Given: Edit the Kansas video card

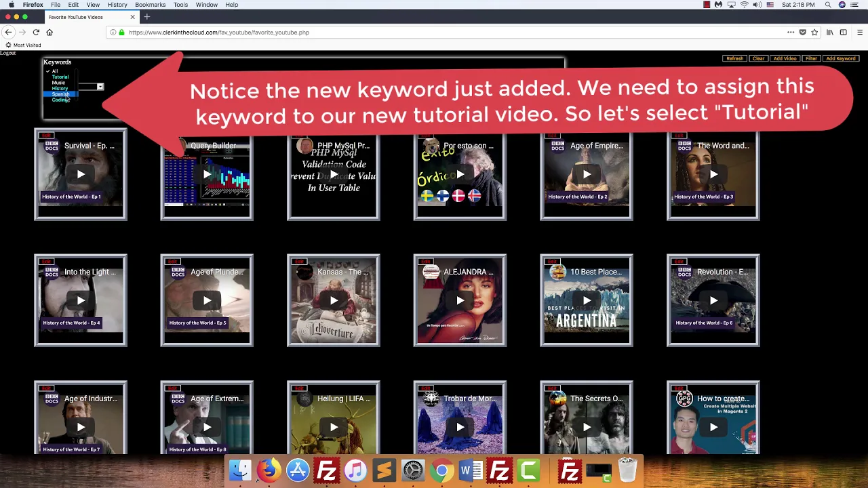Looking at the screenshot, I should [300, 262].
